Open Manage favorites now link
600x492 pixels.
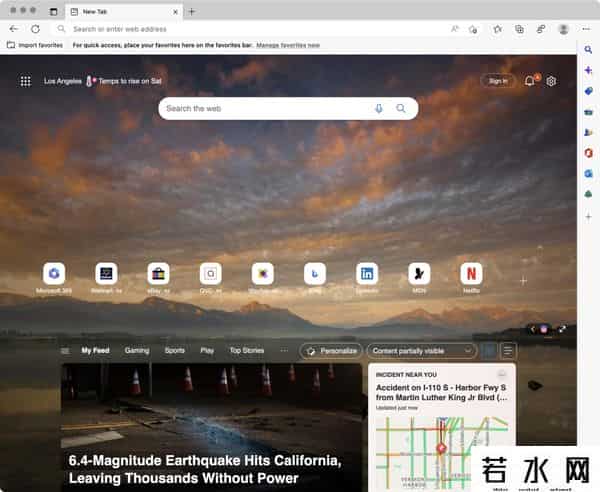pos(288,45)
